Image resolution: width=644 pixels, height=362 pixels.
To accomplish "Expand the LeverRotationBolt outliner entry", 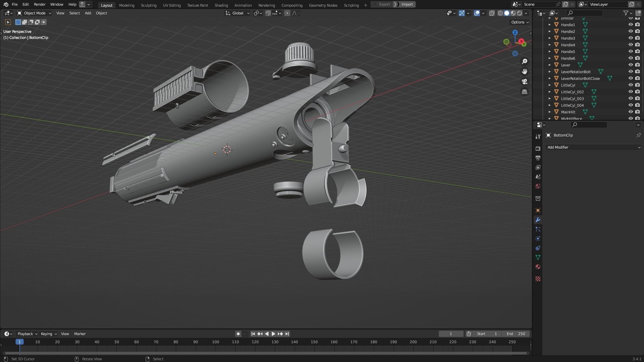I will pos(549,71).
